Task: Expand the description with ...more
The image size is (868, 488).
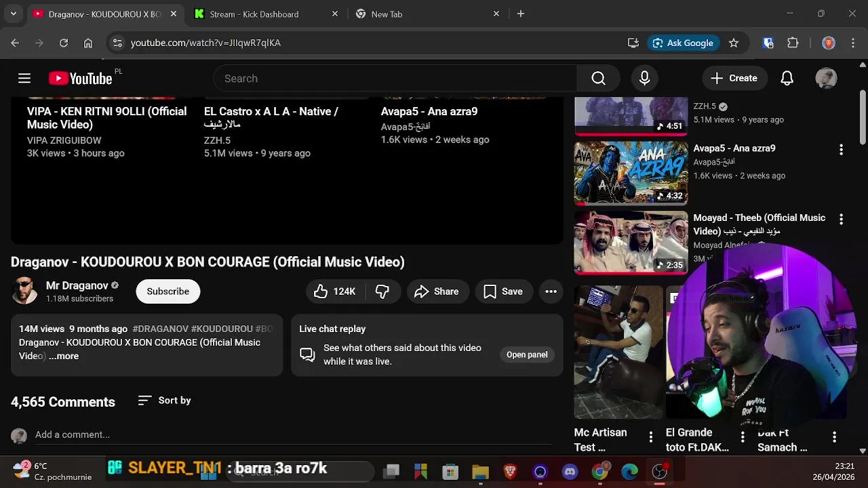Action: (x=64, y=356)
